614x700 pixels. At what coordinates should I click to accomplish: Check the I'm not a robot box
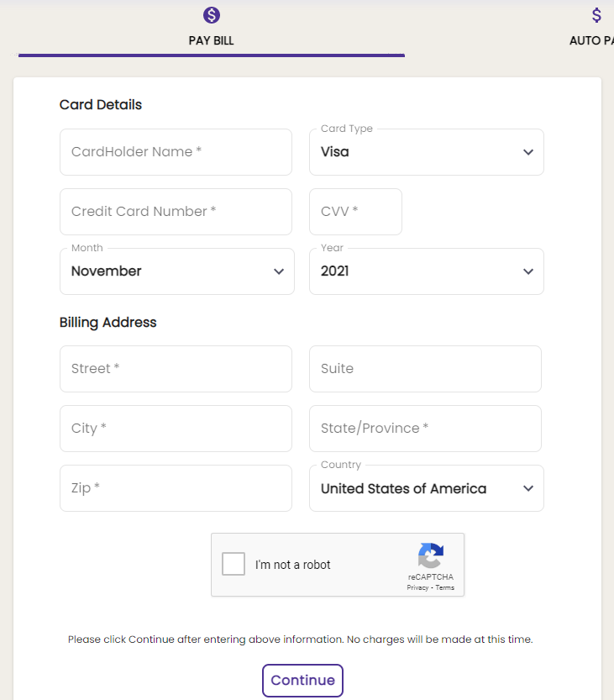coord(234,564)
